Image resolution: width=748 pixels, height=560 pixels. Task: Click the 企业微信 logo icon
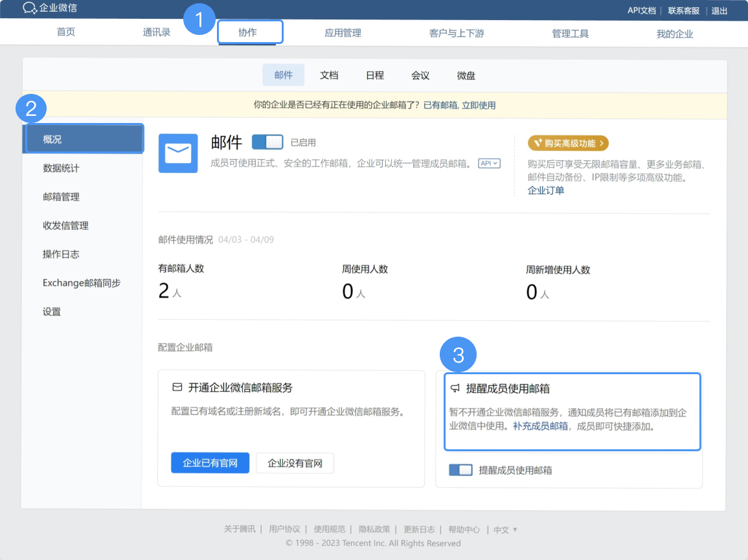pyautogui.click(x=30, y=8)
